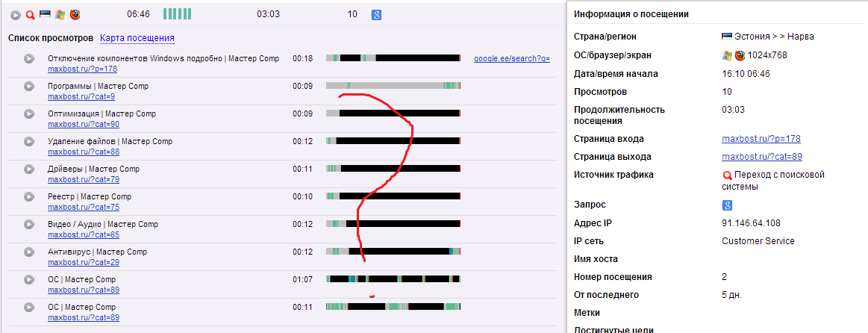868x333 pixels.
Task: Play the 01:07 ОС page view recording
Action: (29, 280)
